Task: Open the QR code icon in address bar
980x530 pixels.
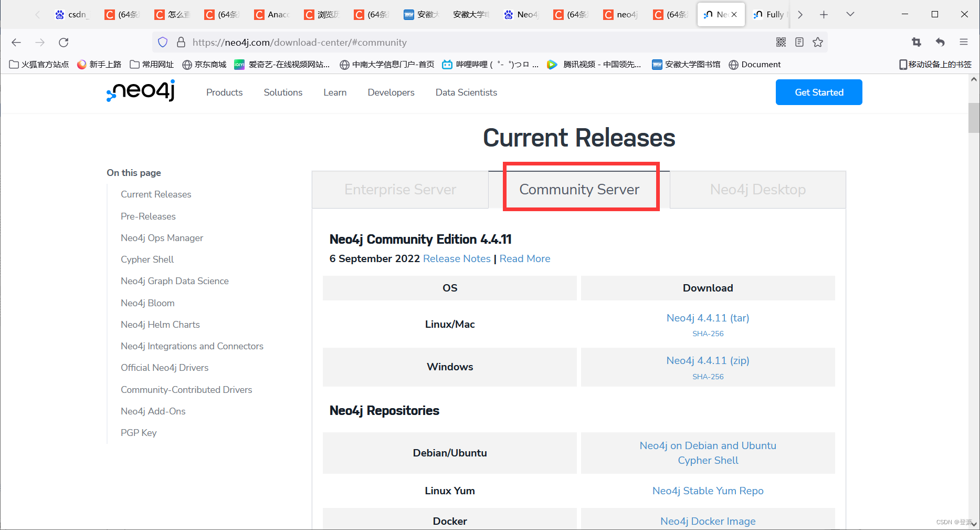Action: pyautogui.click(x=781, y=43)
